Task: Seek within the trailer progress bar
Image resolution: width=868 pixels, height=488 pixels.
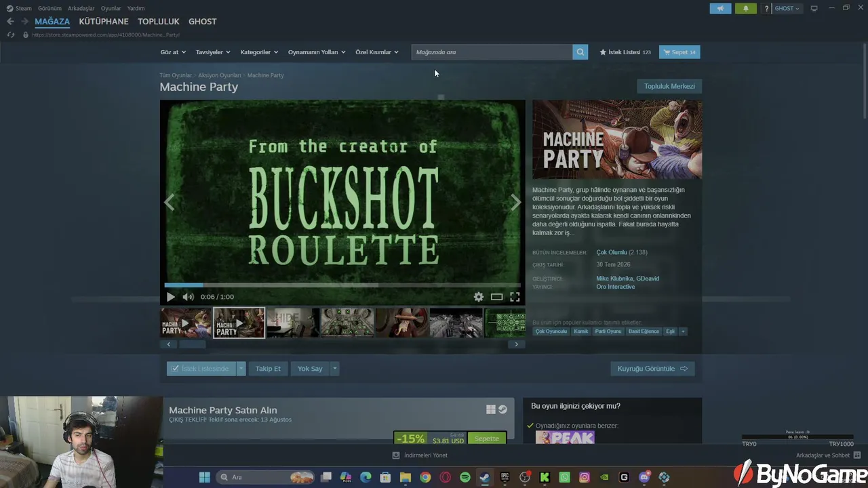Action: tap(342, 285)
